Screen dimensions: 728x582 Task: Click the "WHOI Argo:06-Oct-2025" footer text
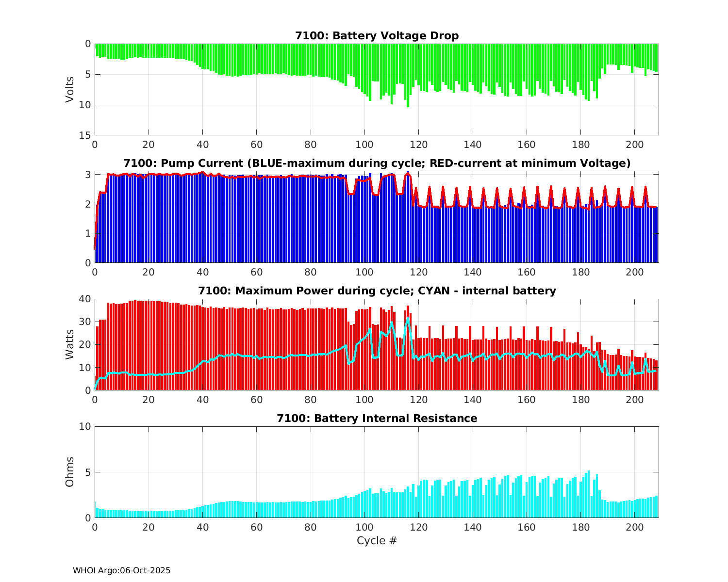pos(121,571)
